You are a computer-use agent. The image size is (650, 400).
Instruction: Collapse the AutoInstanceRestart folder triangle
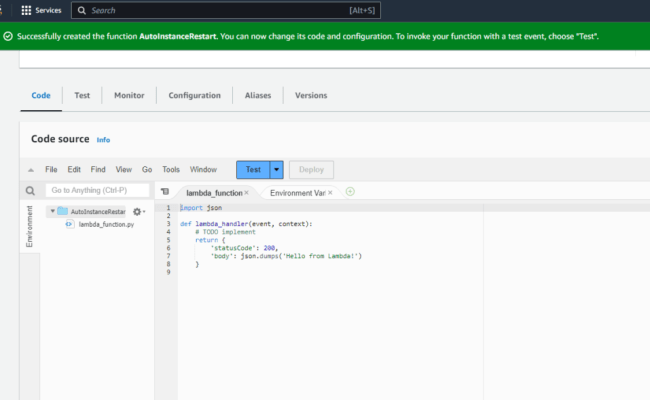(53, 211)
